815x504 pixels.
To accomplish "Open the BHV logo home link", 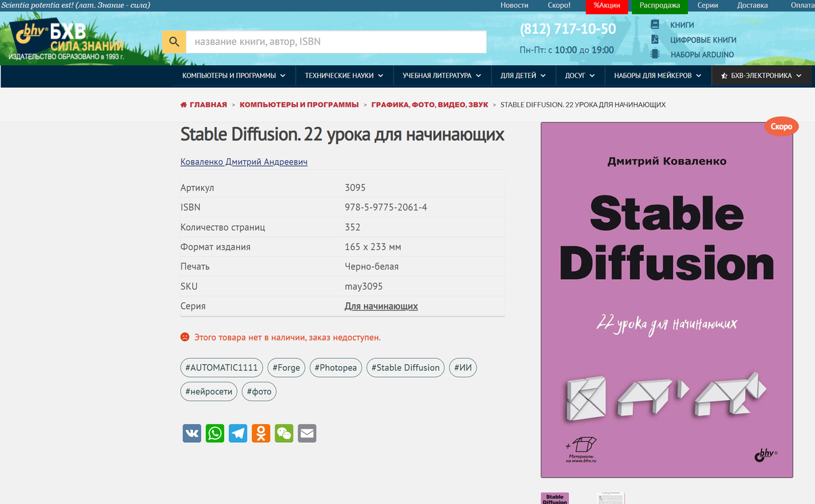I will pos(67,40).
